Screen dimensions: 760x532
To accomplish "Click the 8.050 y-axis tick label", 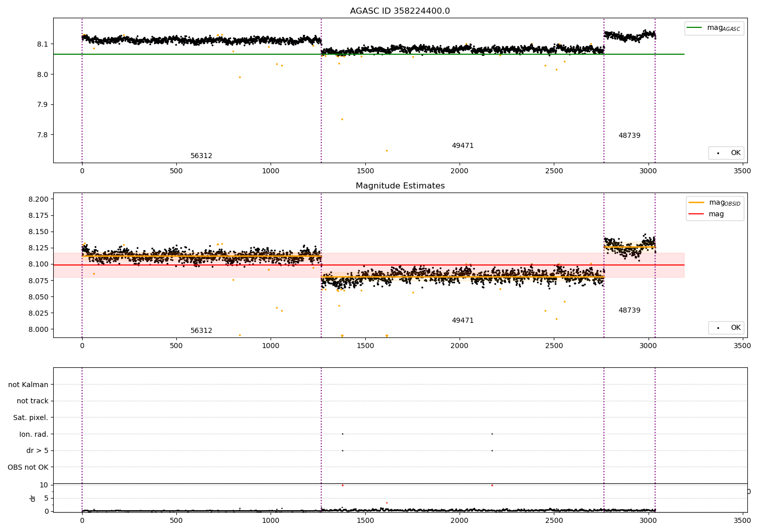I will click(39, 297).
